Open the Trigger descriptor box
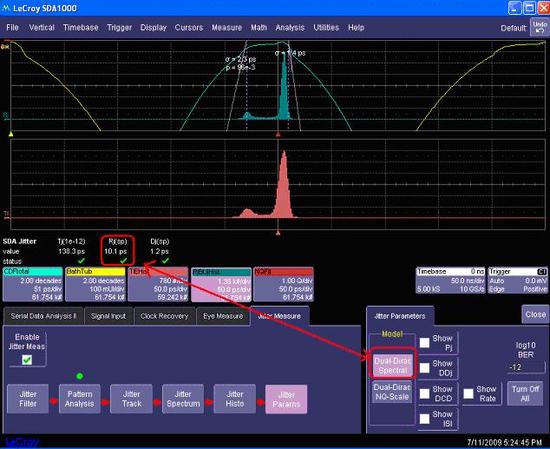Image resolution: width=550 pixels, height=449 pixels. (x=518, y=280)
